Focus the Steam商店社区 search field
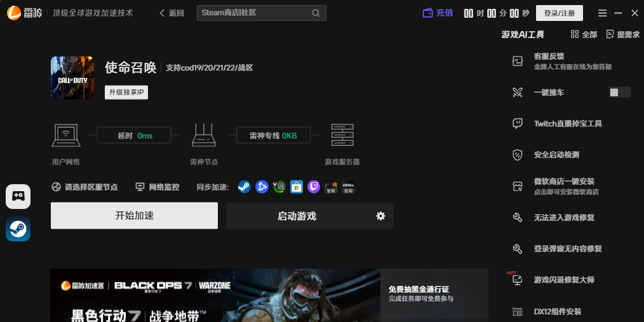Image resolution: width=644 pixels, height=322 pixels. pyautogui.click(x=261, y=13)
